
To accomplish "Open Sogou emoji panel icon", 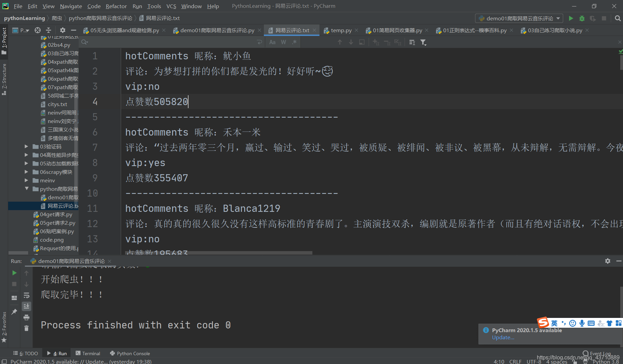I will (573, 323).
